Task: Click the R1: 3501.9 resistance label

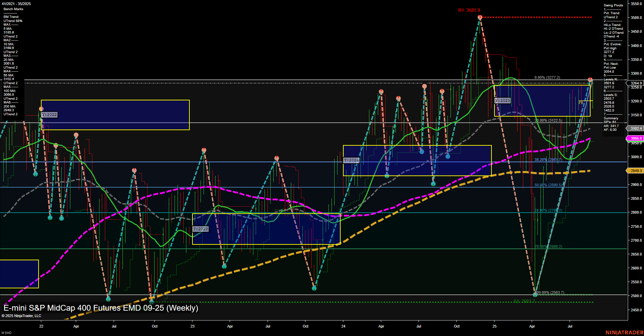Action: click(x=469, y=10)
